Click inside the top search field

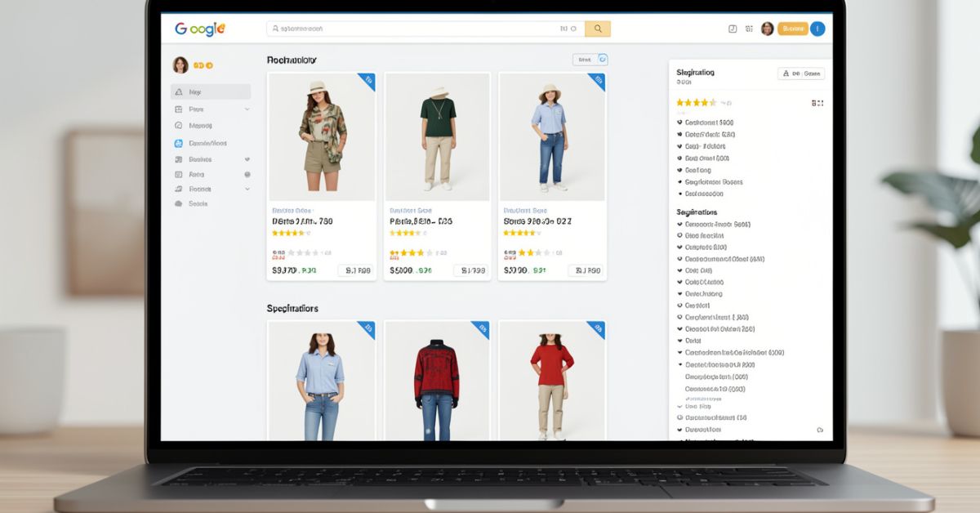tap(425, 29)
